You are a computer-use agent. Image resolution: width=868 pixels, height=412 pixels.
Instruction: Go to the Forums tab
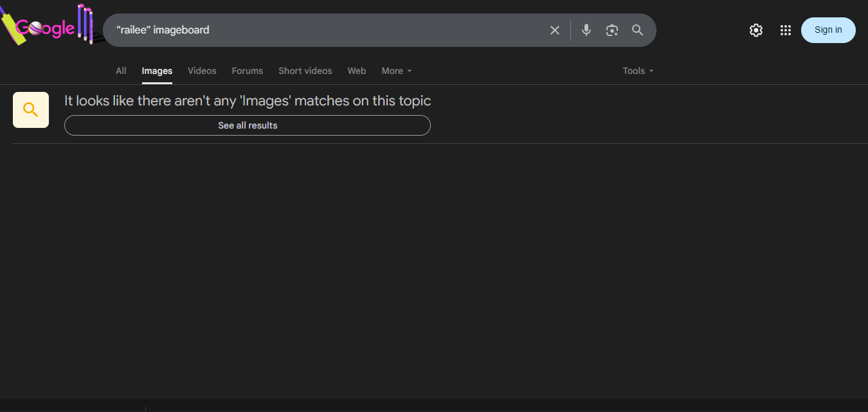click(x=248, y=71)
